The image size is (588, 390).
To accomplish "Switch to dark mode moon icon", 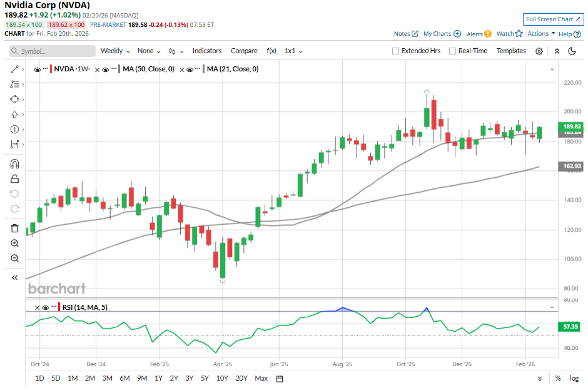I will 572,51.
